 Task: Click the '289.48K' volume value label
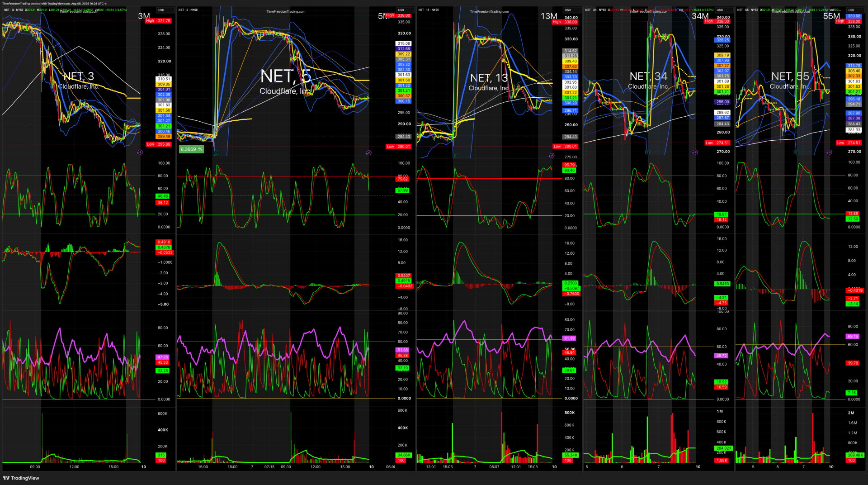855,455
